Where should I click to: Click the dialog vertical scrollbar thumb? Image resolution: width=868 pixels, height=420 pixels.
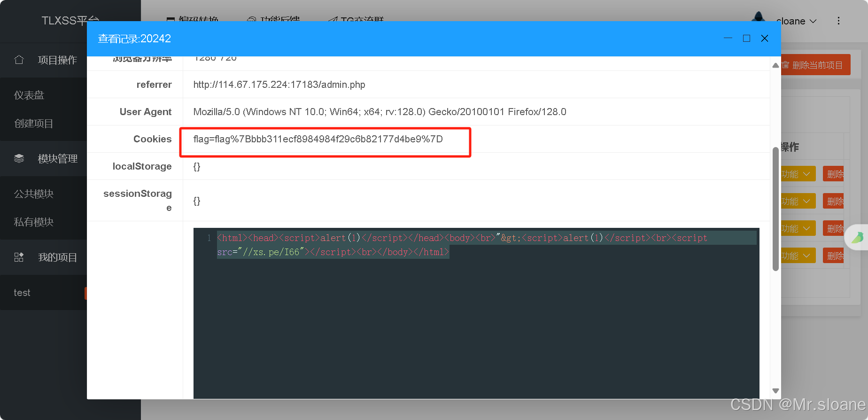coord(775,209)
